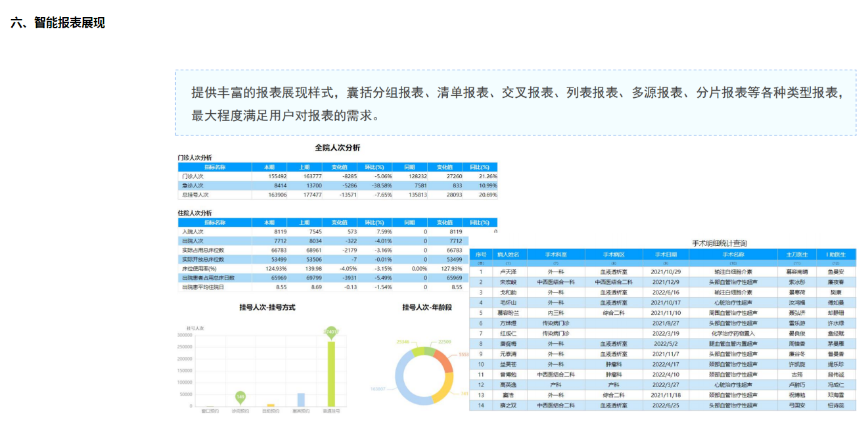
Task: Click the 全院人次分析 report title
Action: click(x=337, y=148)
